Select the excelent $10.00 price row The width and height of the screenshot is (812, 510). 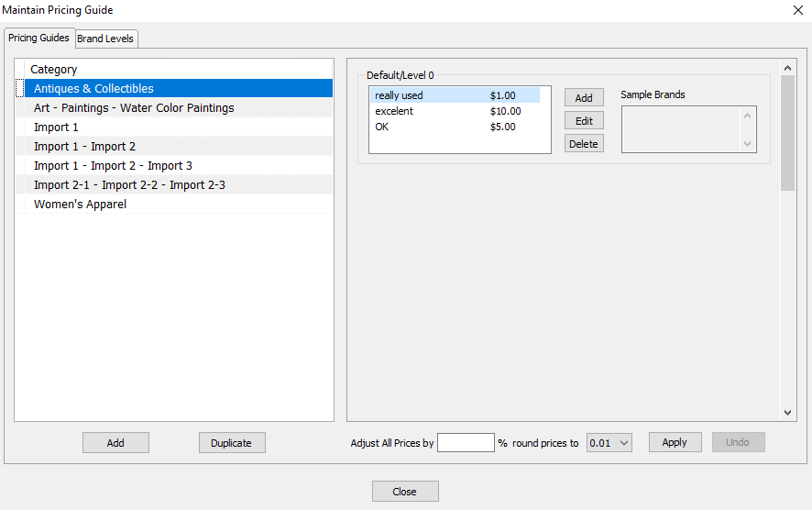[x=455, y=111]
